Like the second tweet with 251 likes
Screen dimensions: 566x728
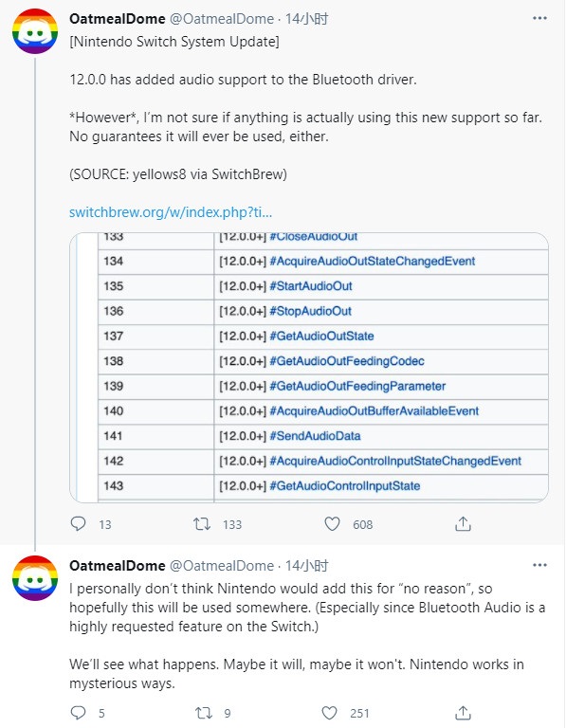point(329,713)
